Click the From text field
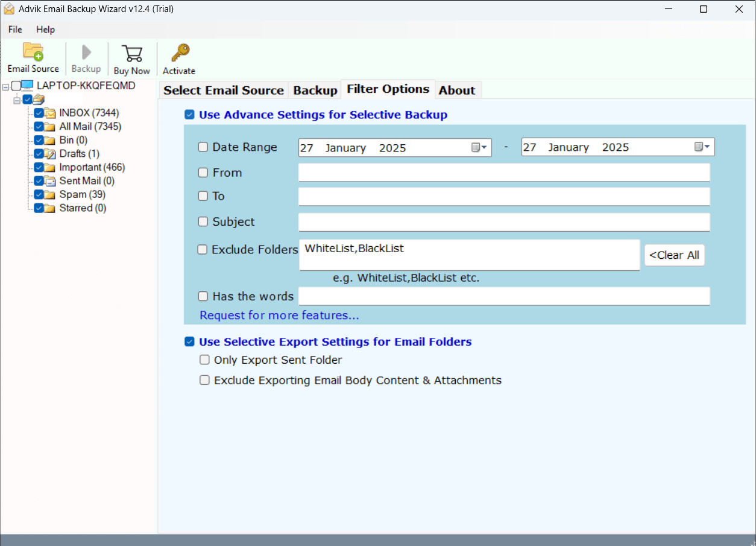756x546 pixels. click(x=504, y=173)
